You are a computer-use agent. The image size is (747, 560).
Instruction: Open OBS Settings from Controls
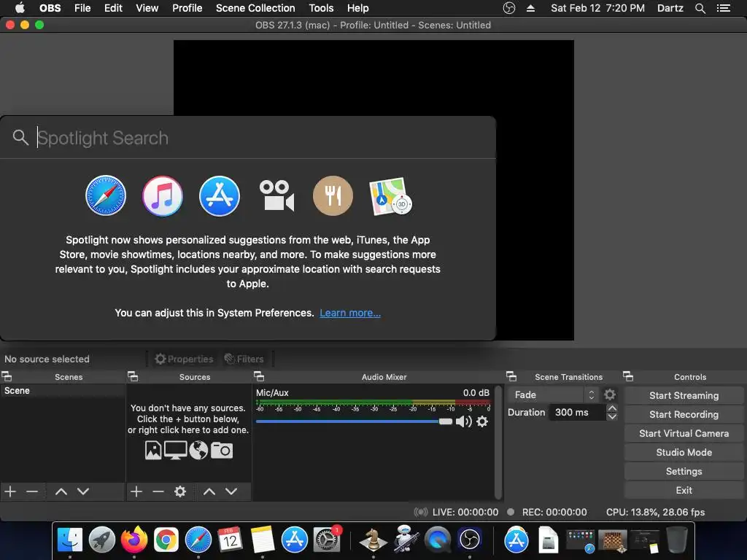(684, 472)
